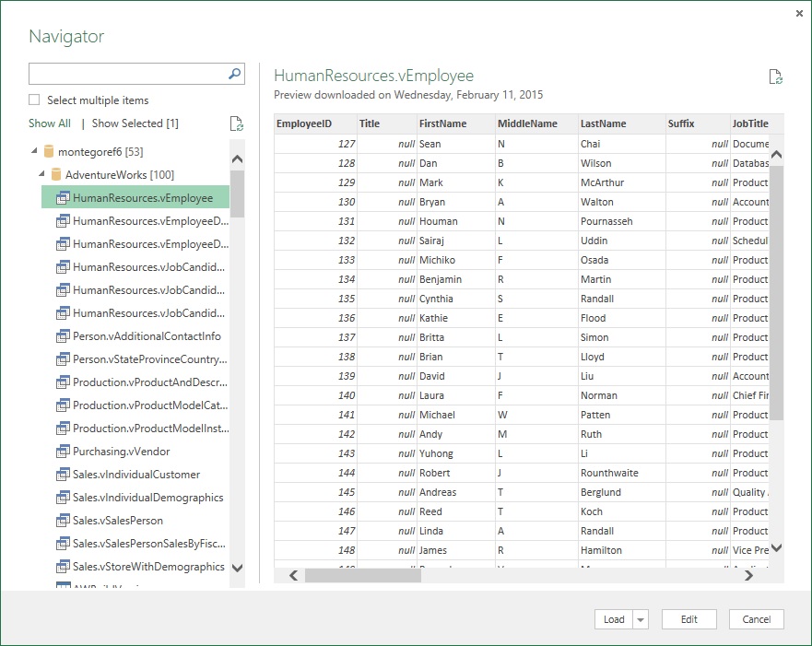Click the view icon beside Sales.vSalesPerson
The image size is (812, 646).
tap(63, 521)
